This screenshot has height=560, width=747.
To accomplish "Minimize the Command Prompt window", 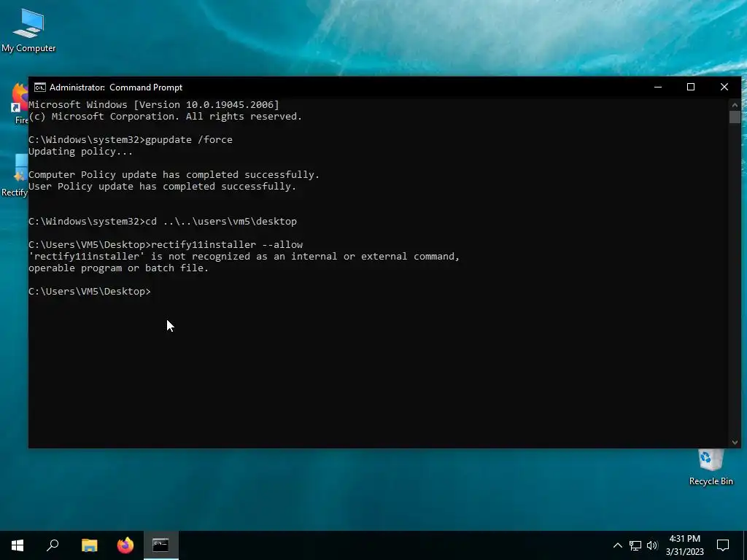I will click(658, 87).
